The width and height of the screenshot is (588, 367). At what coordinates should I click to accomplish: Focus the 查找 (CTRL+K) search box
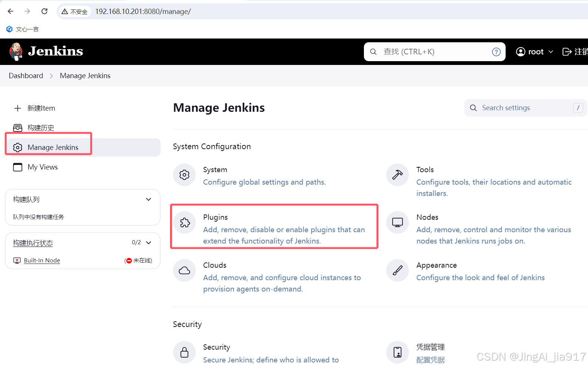coord(435,52)
